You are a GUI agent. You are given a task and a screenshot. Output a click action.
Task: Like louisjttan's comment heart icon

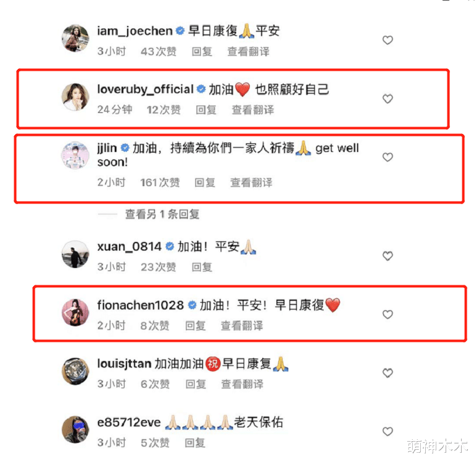click(387, 373)
